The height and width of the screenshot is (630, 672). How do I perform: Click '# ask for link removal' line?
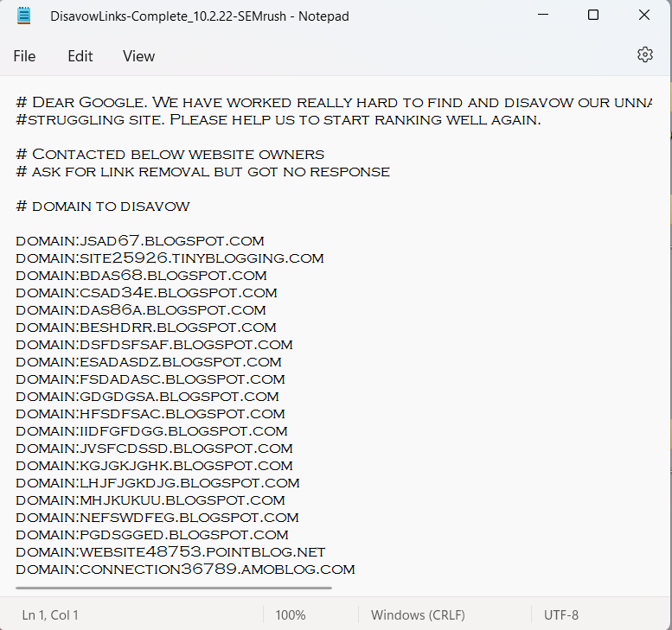pos(202,172)
